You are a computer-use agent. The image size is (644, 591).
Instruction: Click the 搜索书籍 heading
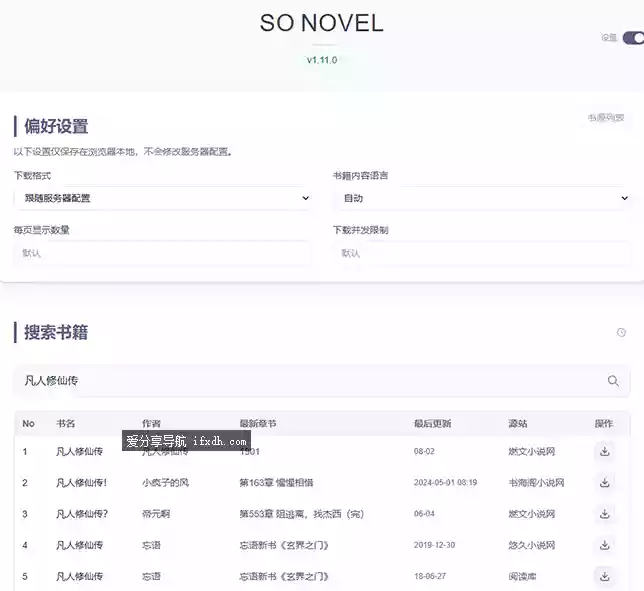point(56,332)
